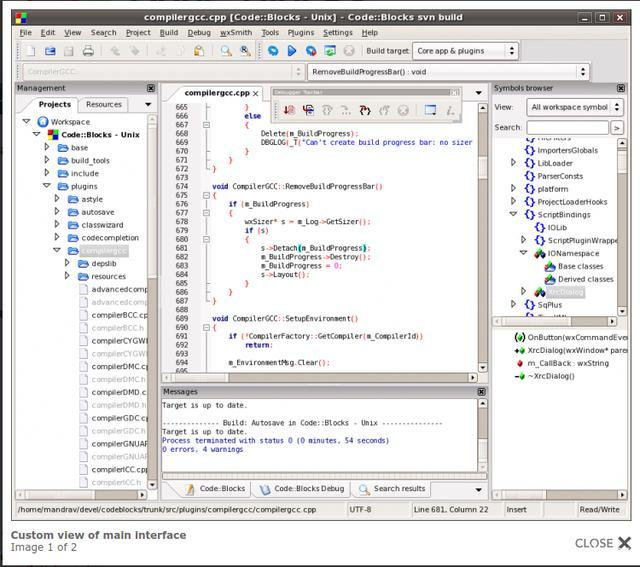Run the project with the play icon
640x567 pixels.
click(292, 51)
